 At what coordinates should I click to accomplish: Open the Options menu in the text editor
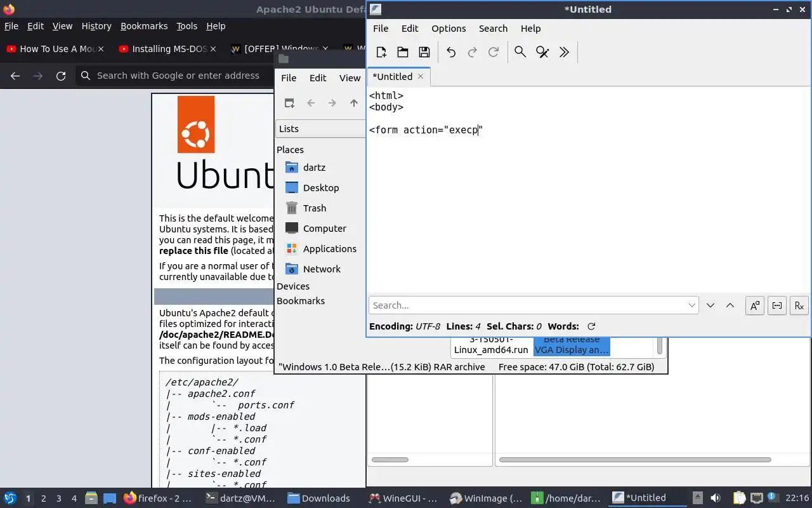[x=449, y=29]
